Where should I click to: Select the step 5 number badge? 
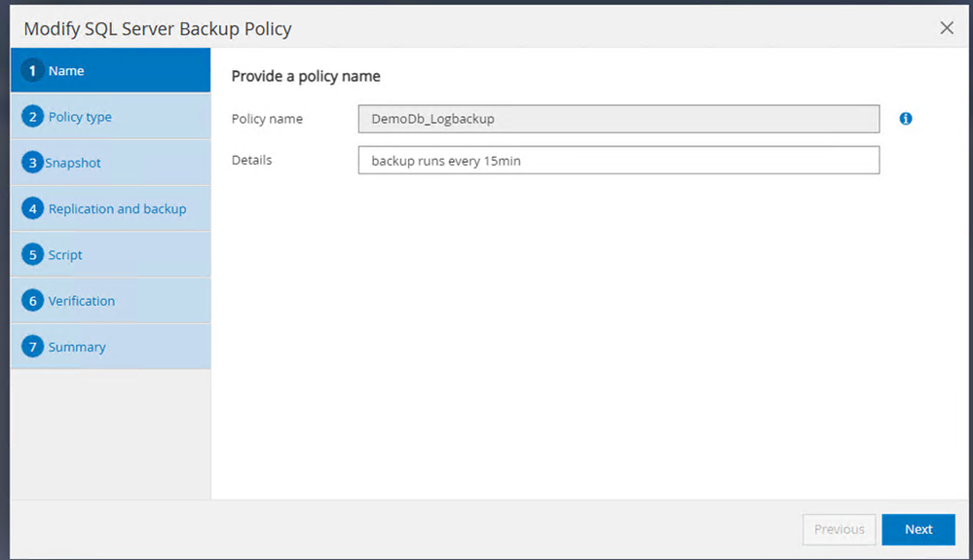tap(33, 255)
